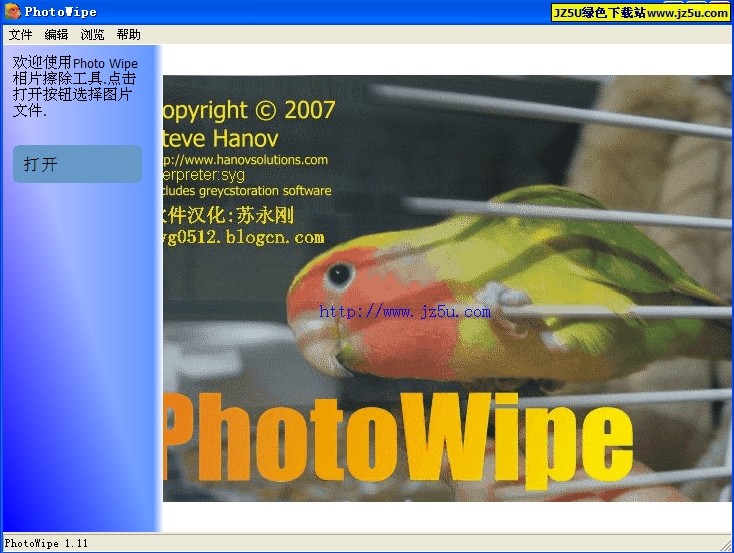The image size is (734, 553).
Task: Open the 编辑 (Edit) menu
Action: pos(56,35)
